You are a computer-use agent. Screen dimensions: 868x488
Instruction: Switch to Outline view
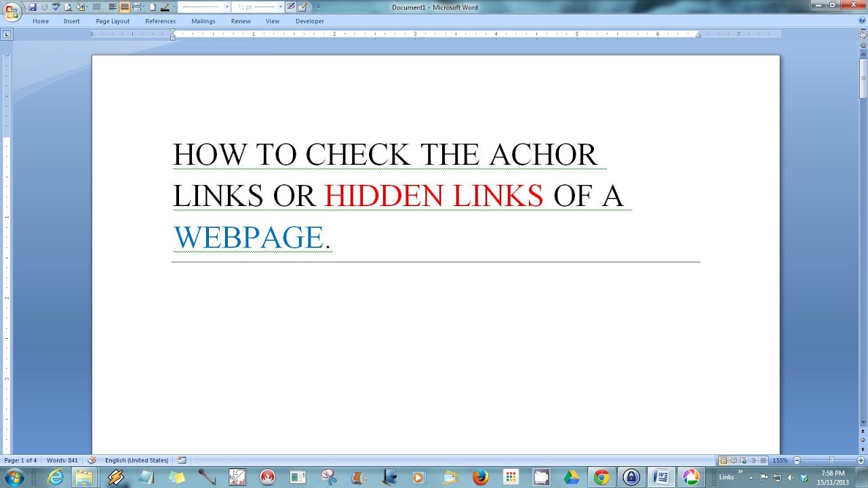[x=753, y=460]
